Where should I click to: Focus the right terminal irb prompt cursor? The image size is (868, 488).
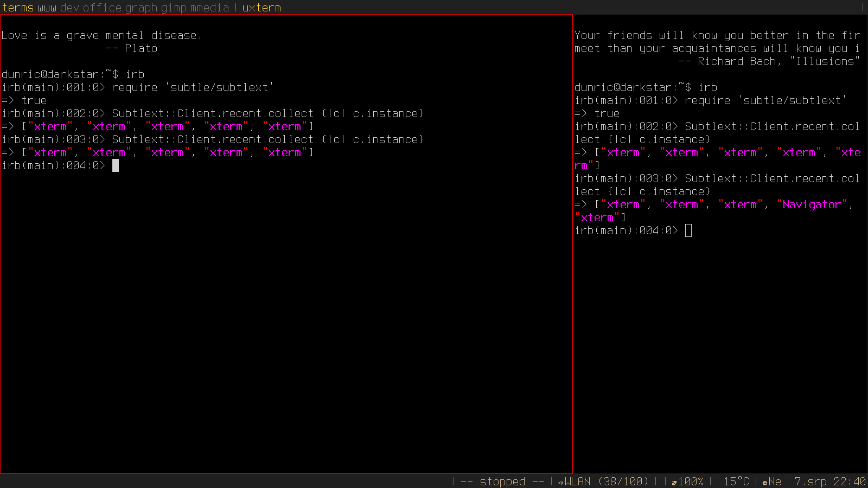[688, 230]
